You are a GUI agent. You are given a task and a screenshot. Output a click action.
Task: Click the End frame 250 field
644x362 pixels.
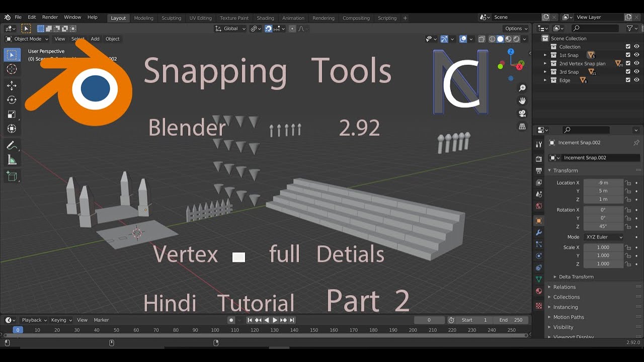click(511, 320)
